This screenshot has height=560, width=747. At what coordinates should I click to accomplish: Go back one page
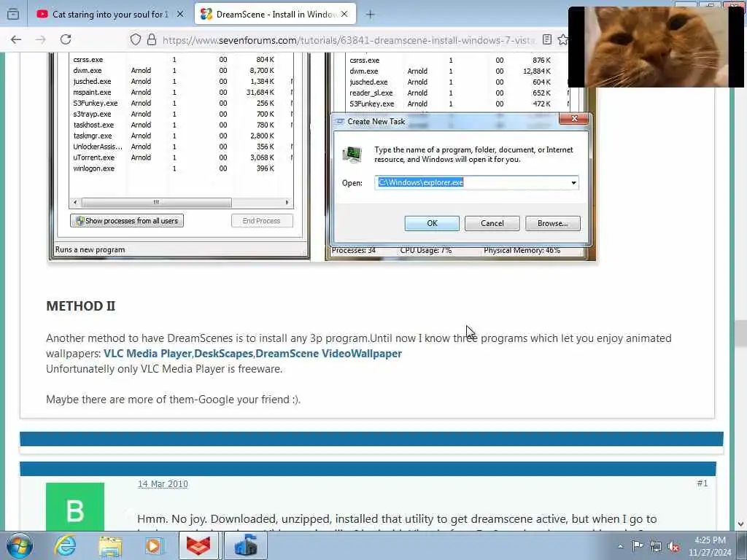pyautogui.click(x=16, y=39)
